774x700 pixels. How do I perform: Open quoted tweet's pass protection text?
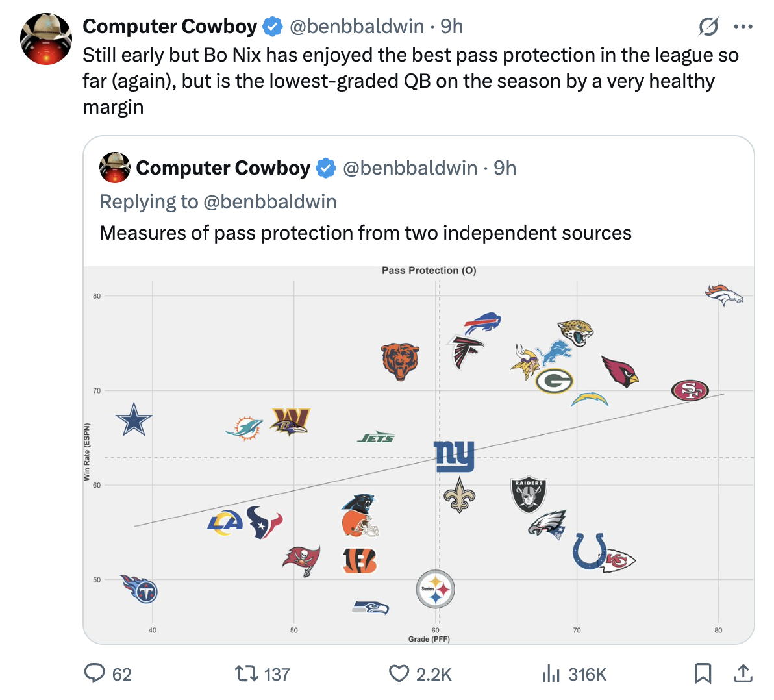[366, 232]
